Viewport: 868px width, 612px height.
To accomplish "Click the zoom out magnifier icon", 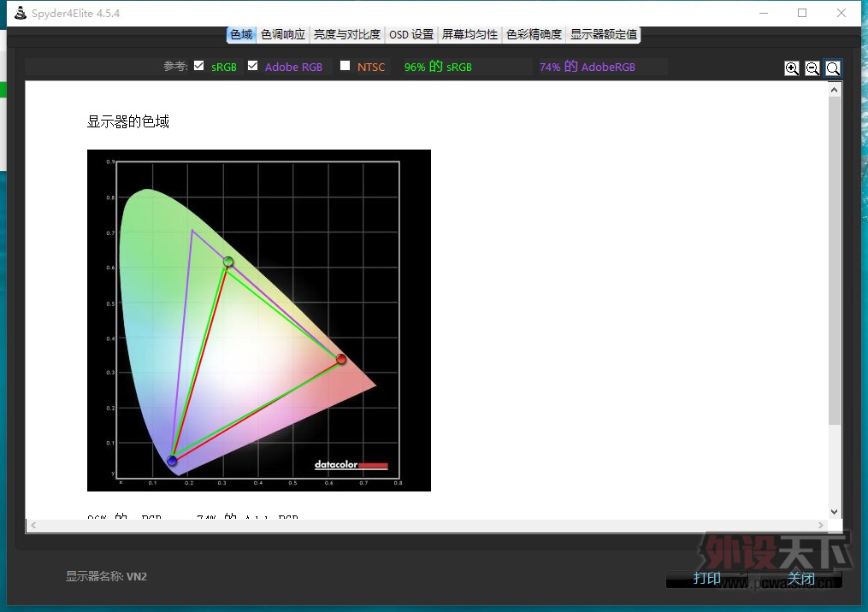I will pyautogui.click(x=812, y=68).
